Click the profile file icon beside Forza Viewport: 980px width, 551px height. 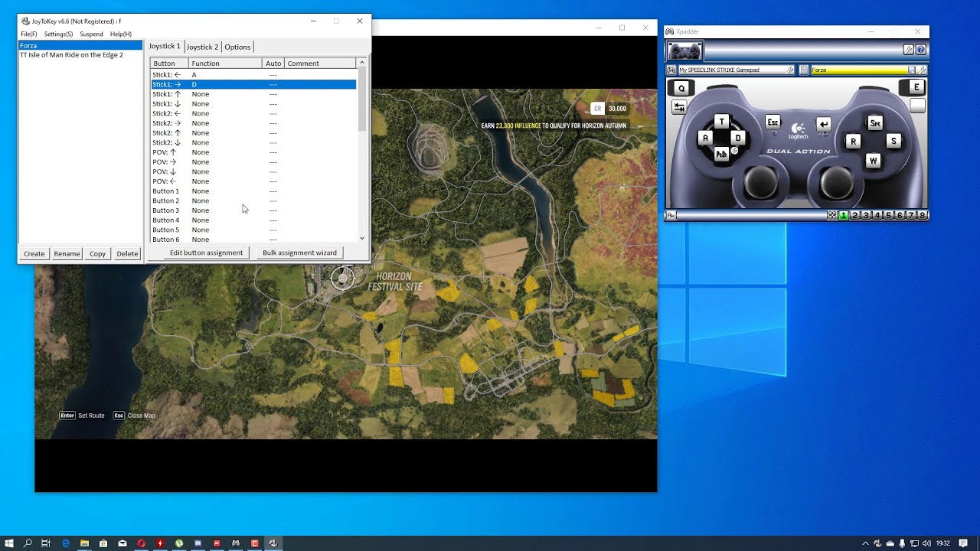805,70
